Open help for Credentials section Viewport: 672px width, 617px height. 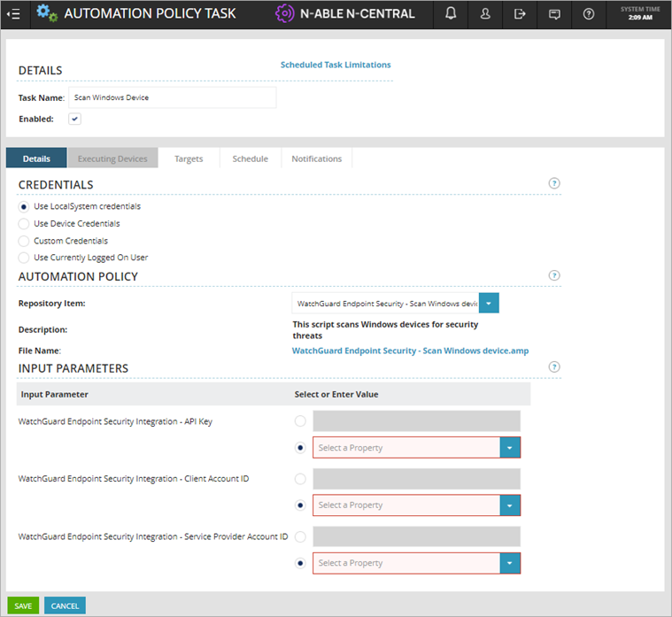point(554,184)
